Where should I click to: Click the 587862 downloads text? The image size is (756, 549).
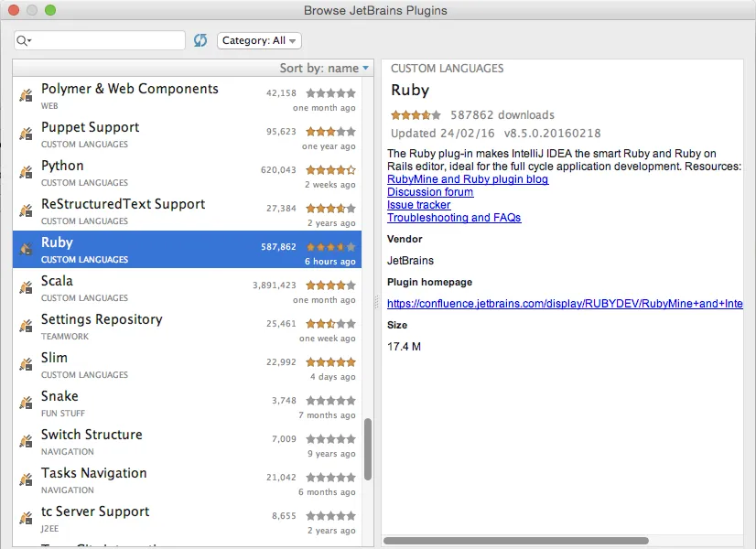(502, 114)
